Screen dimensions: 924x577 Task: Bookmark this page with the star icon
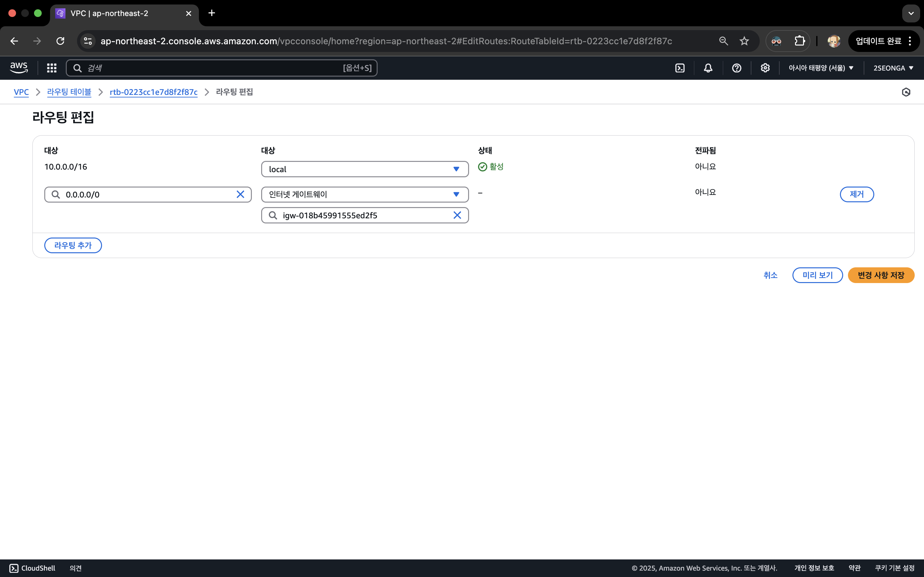[744, 41]
